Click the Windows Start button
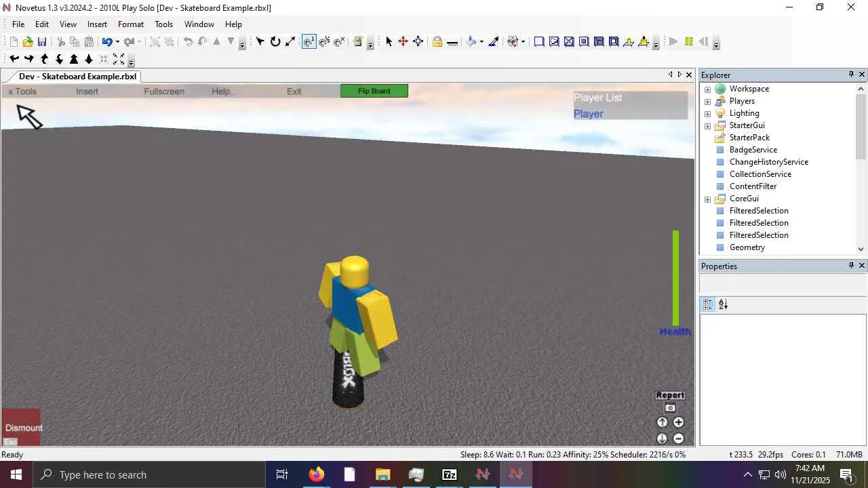This screenshot has width=868, height=488. (x=16, y=474)
